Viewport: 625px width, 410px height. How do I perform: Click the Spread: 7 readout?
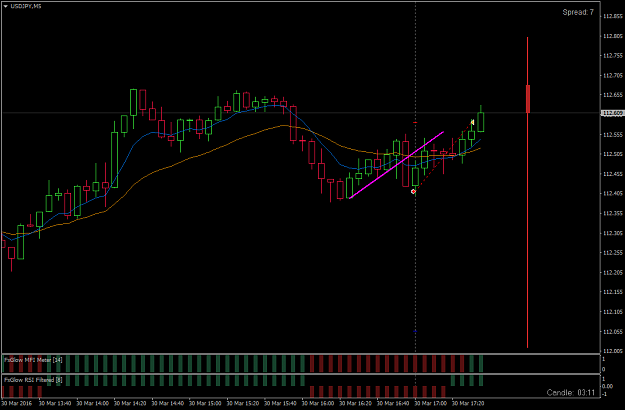tap(578, 12)
